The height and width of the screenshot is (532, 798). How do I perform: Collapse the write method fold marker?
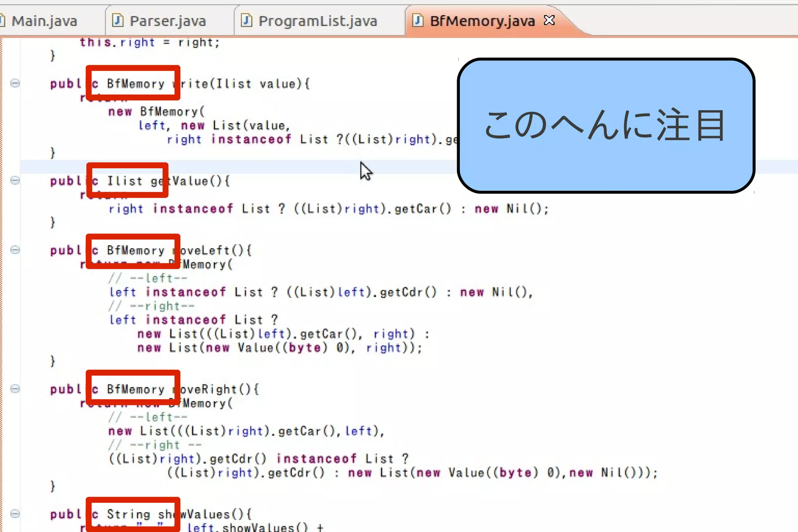[x=15, y=83]
